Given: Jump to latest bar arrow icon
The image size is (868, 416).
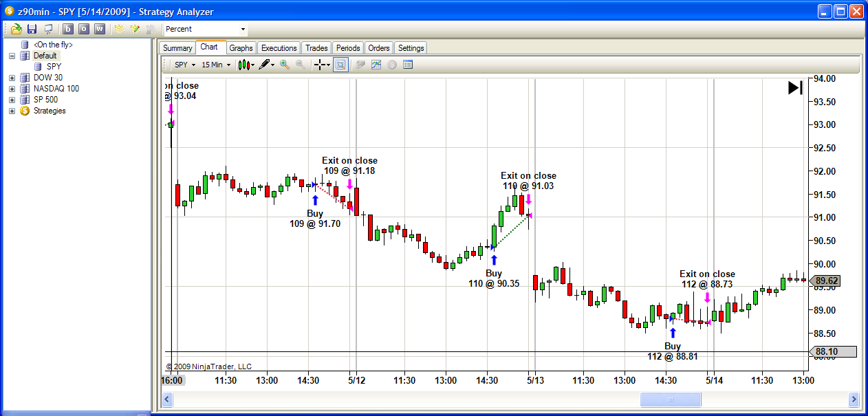Looking at the screenshot, I should coord(795,88).
